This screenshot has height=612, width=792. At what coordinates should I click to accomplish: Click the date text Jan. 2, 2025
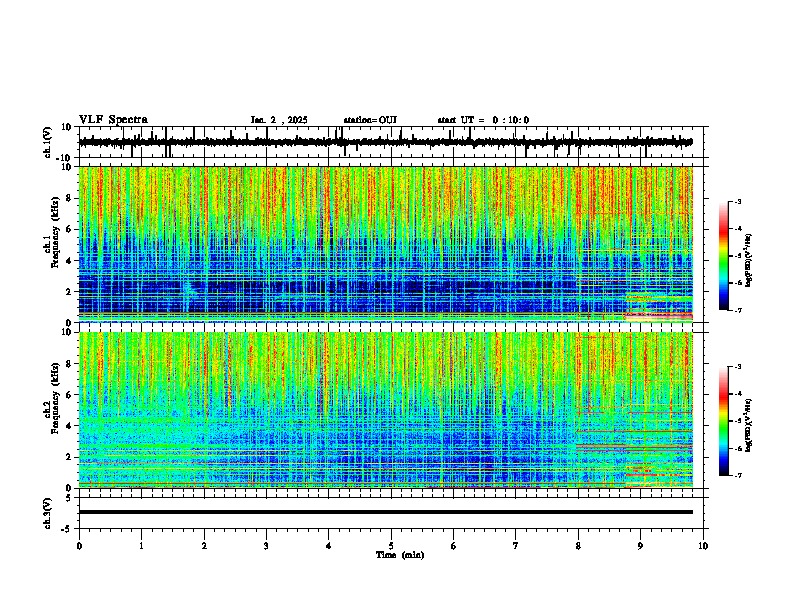click(279, 120)
